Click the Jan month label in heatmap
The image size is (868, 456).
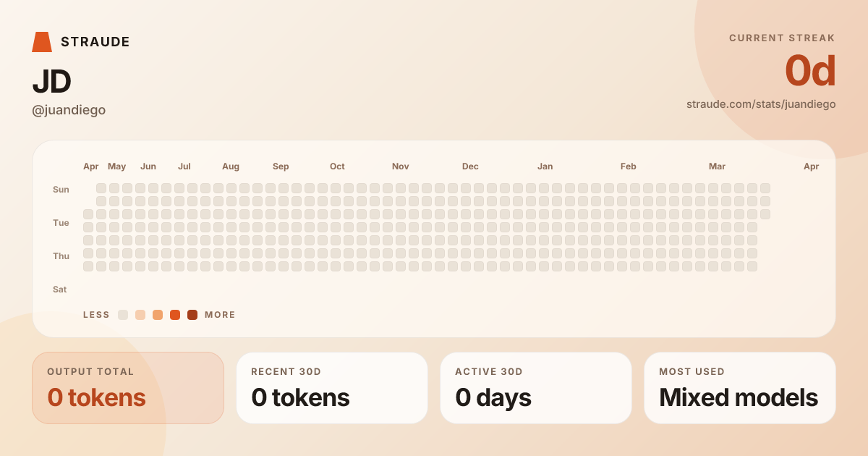[545, 166]
